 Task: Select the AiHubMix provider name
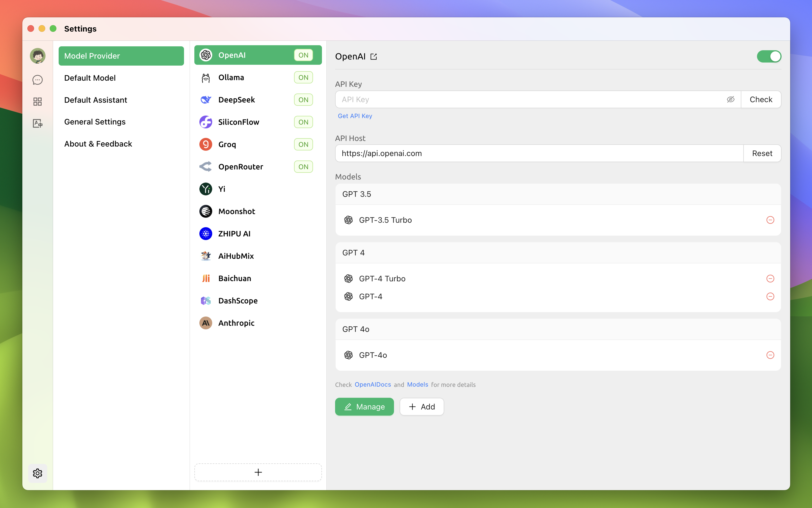[x=236, y=256]
